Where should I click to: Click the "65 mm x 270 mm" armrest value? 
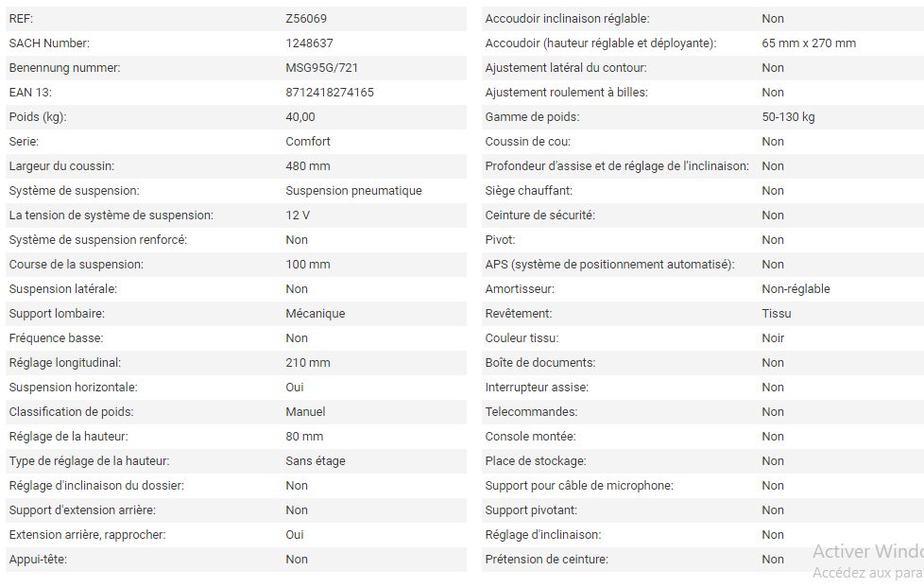(x=809, y=43)
